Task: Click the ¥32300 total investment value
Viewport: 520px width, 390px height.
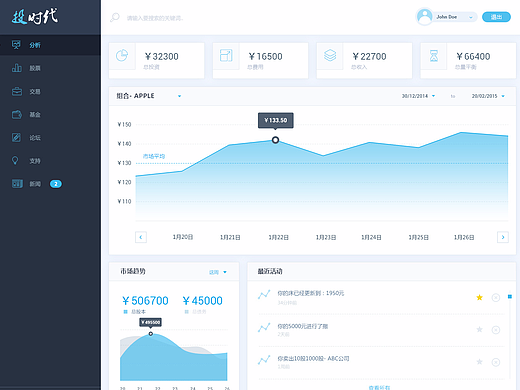Action: point(162,56)
